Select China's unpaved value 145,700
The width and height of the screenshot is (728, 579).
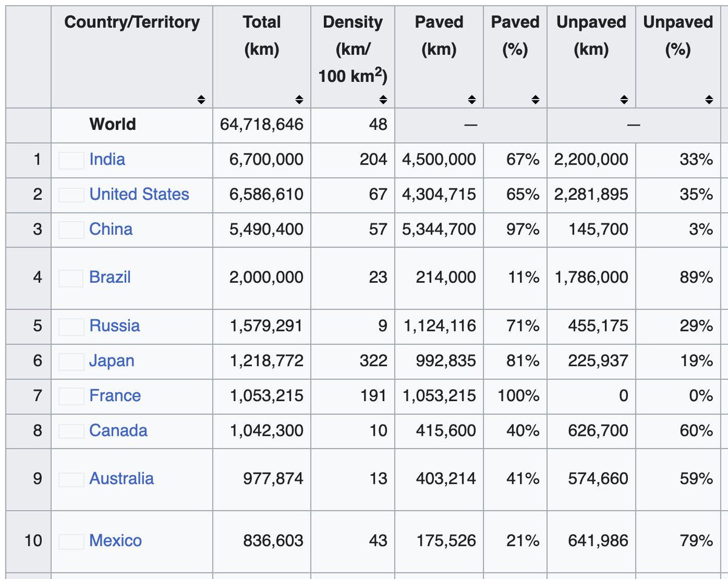click(598, 229)
